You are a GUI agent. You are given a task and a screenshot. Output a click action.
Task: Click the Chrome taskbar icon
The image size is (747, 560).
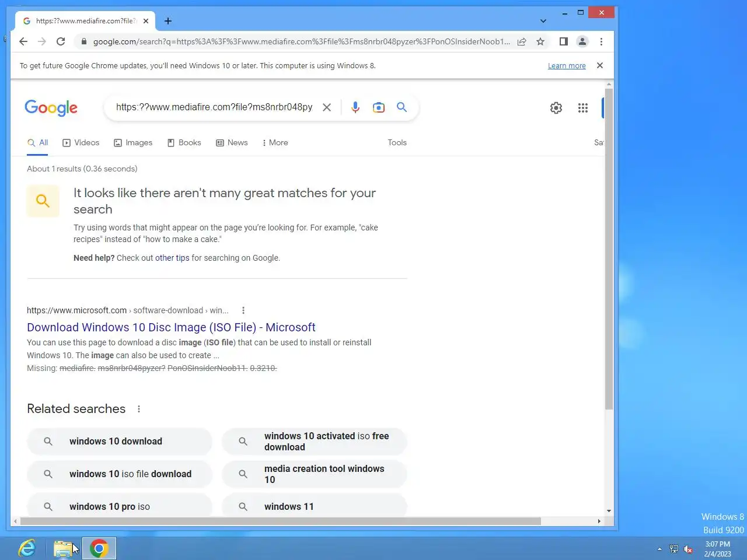point(99,548)
